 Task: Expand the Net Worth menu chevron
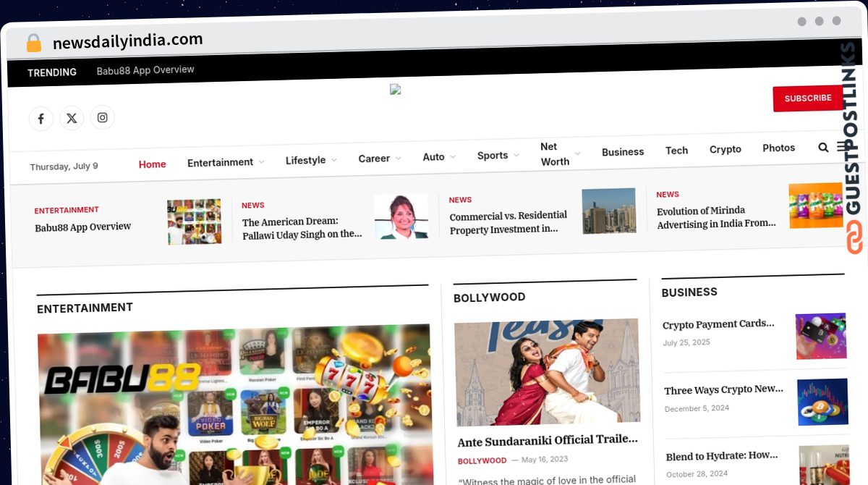pyautogui.click(x=577, y=153)
